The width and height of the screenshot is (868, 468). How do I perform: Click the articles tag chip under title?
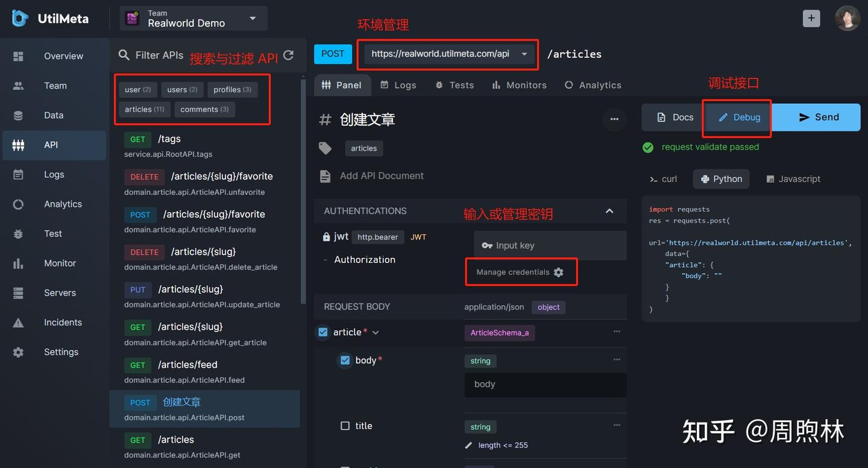point(364,148)
